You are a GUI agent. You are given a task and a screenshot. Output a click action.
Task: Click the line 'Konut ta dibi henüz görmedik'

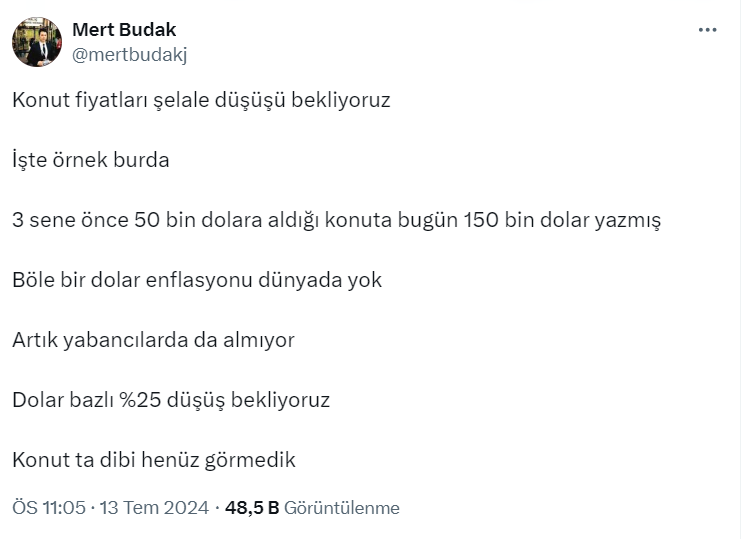tap(154, 460)
